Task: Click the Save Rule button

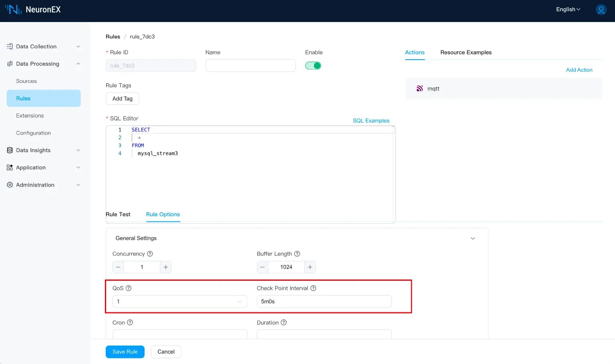Action: [125, 352]
